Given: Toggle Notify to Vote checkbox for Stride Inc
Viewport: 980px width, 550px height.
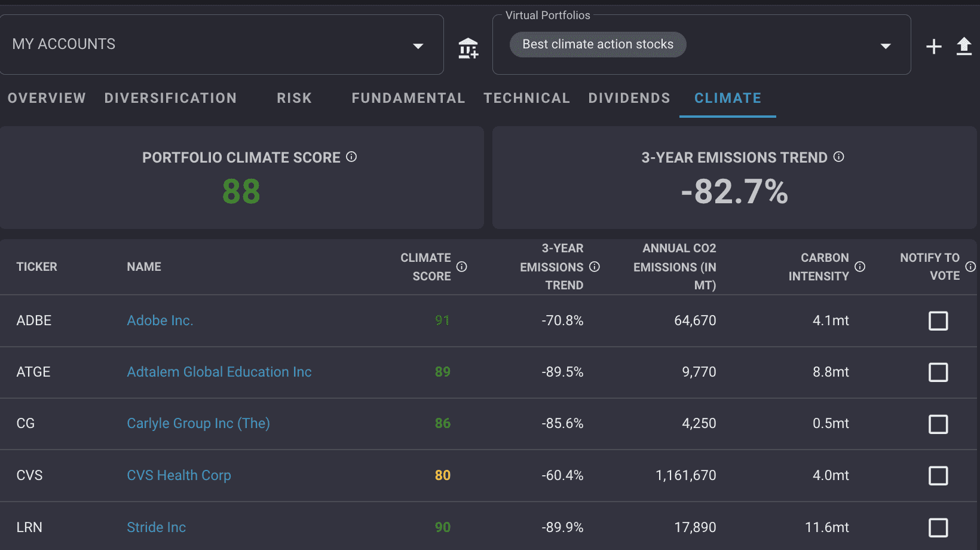Looking at the screenshot, I should pos(938,528).
